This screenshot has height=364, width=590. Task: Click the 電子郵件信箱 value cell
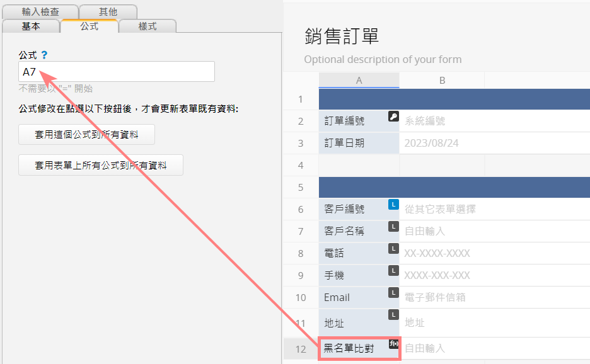click(495, 297)
